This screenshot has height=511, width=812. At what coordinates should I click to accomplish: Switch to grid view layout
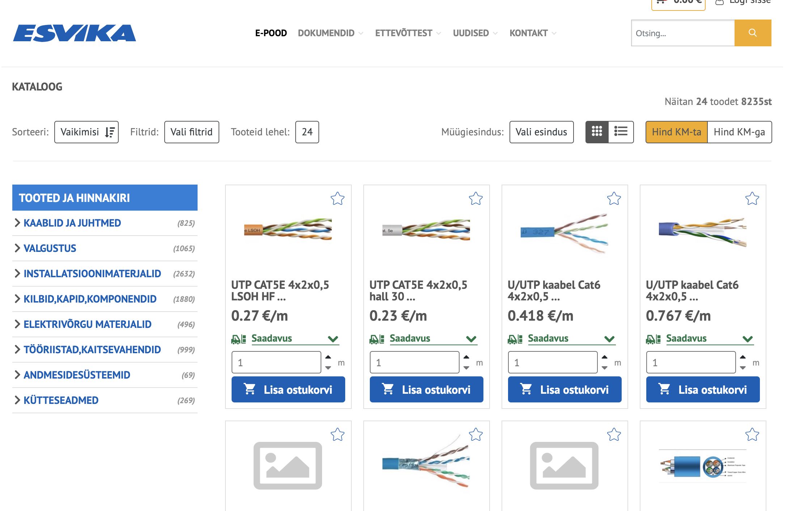[x=597, y=132]
